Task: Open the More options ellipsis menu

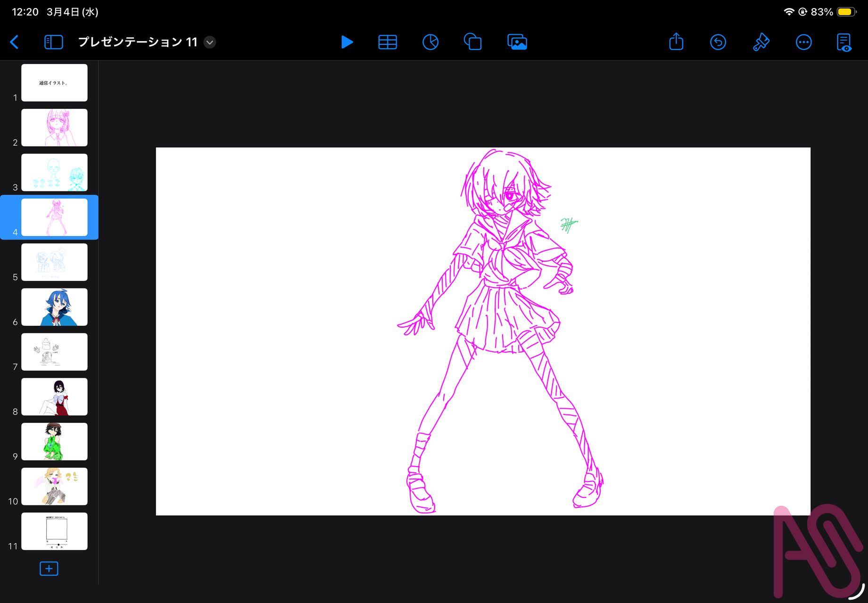Action: 803,42
